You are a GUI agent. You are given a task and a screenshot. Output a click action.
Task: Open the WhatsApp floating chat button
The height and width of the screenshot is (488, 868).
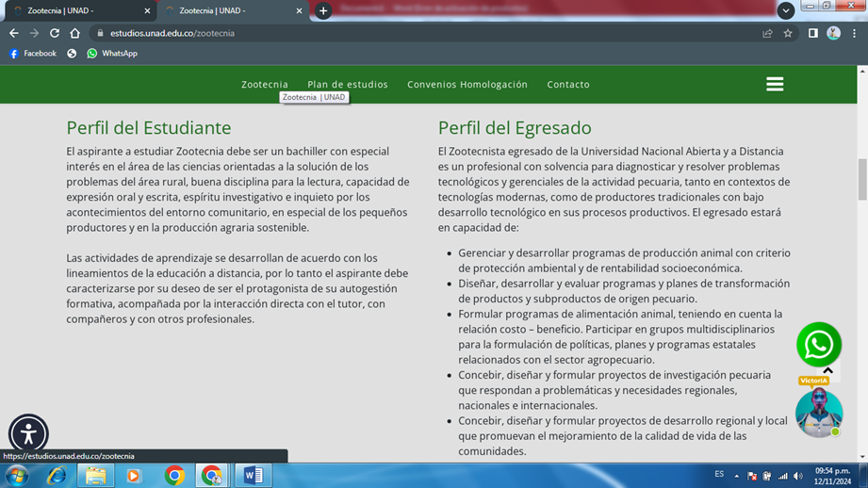pos(818,345)
